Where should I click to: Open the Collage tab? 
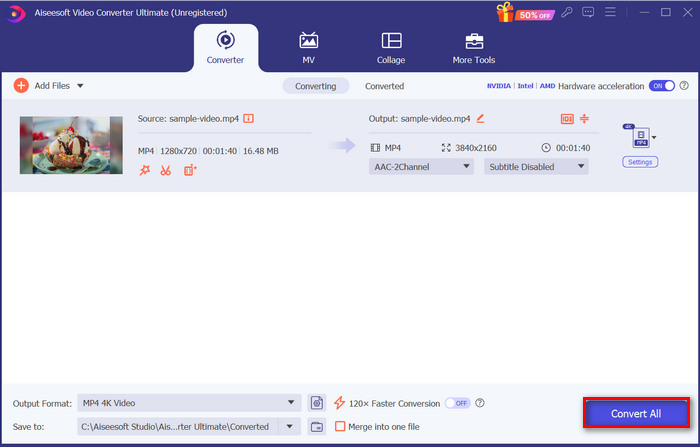click(391, 48)
